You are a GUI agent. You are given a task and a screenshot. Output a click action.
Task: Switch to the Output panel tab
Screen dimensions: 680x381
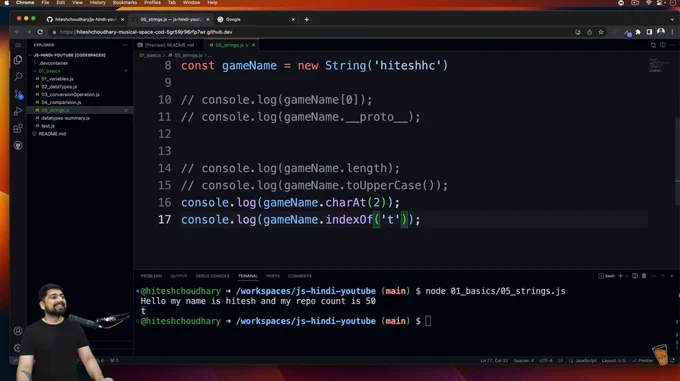[179, 276]
